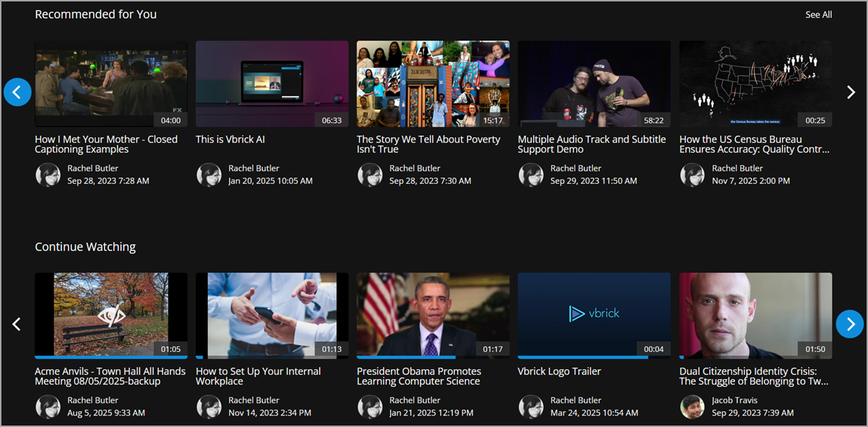Click title How the US Census Bureau Ensures Accuracy
Viewport: 868px width, 427px height.
[754, 144]
